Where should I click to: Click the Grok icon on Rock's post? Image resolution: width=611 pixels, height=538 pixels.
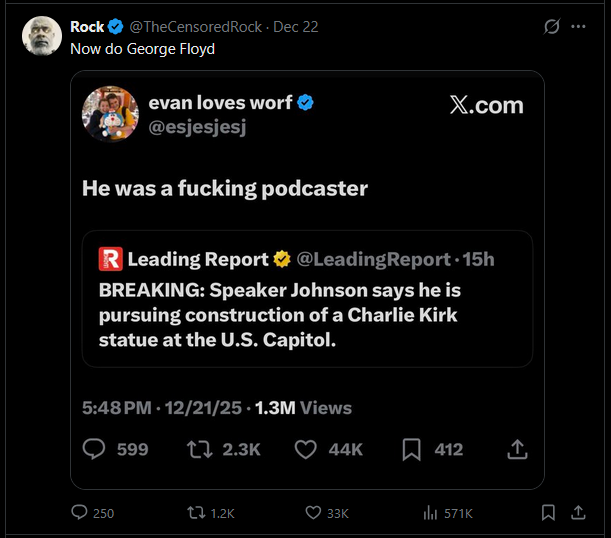(551, 27)
